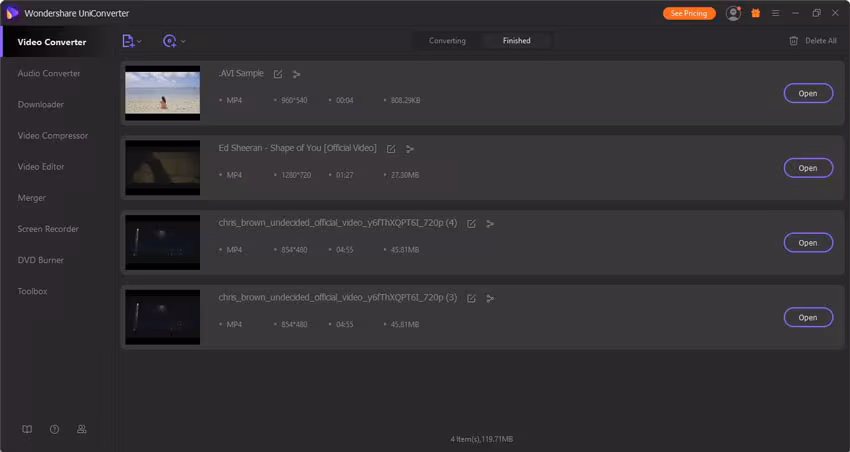
Task: Expand the Add Files dropdown arrow
Action: click(139, 41)
